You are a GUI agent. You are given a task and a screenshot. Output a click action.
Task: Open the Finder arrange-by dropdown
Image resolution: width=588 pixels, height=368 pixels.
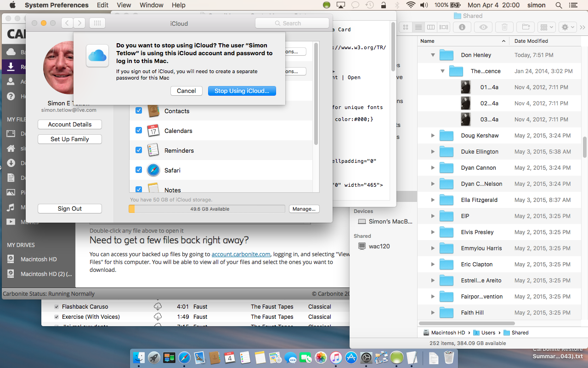546,27
